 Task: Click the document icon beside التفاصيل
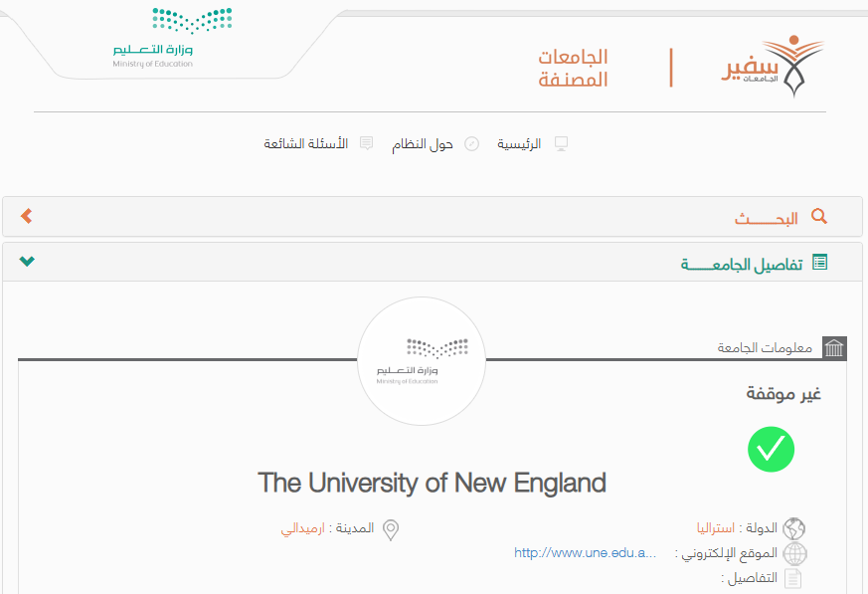point(793,578)
